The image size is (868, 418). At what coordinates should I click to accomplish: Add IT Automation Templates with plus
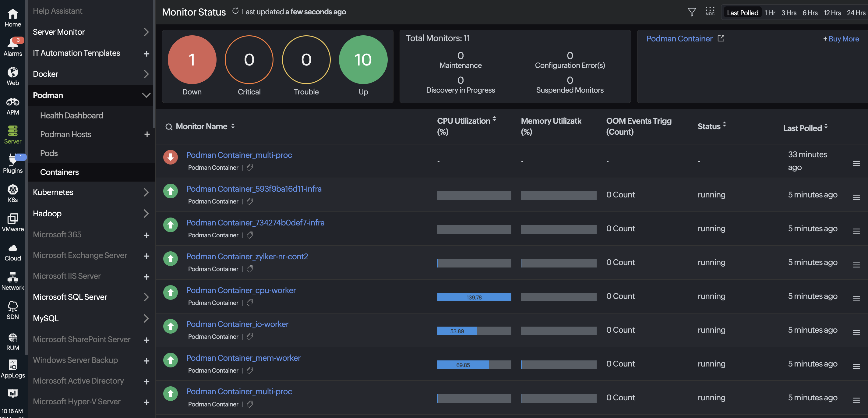[x=146, y=54]
